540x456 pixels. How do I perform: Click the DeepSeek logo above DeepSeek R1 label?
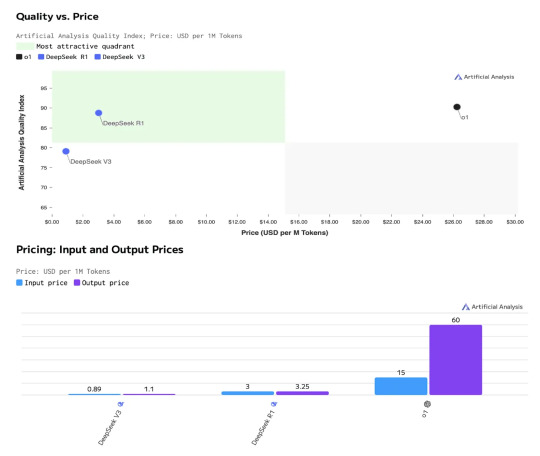[274, 404]
